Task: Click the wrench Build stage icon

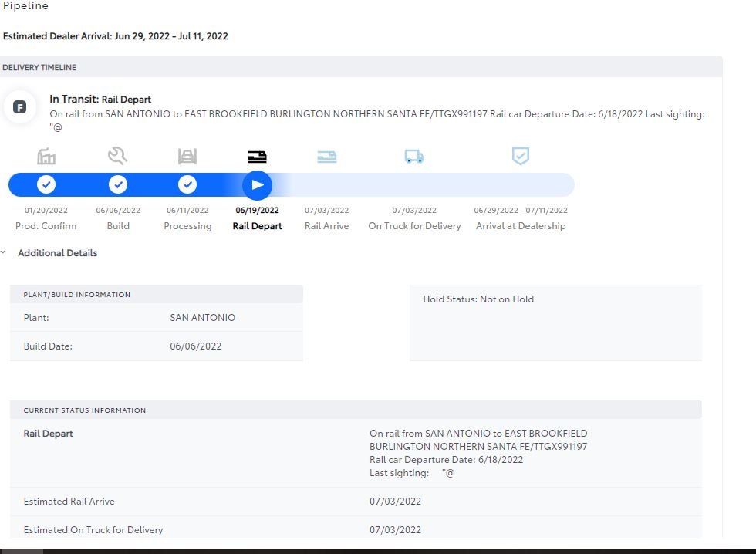Action: [x=117, y=156]
